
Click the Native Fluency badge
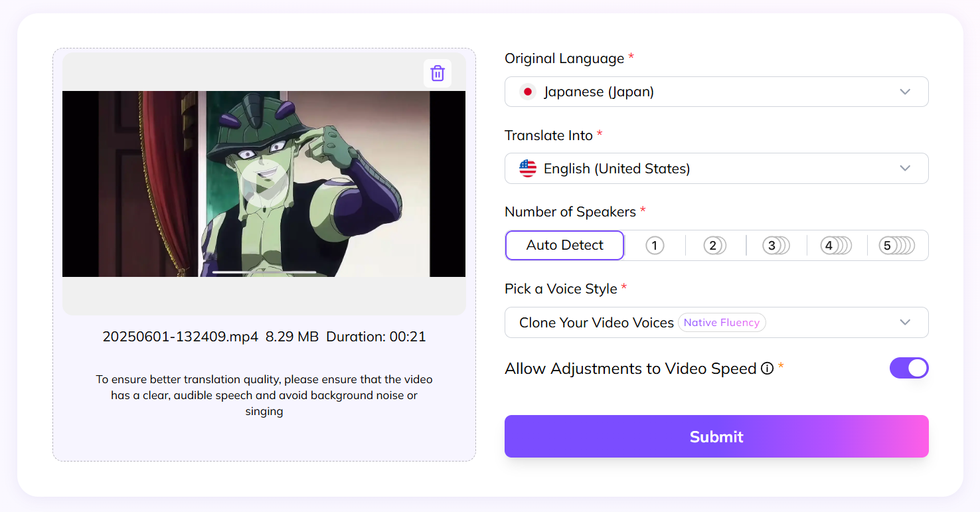722,323
